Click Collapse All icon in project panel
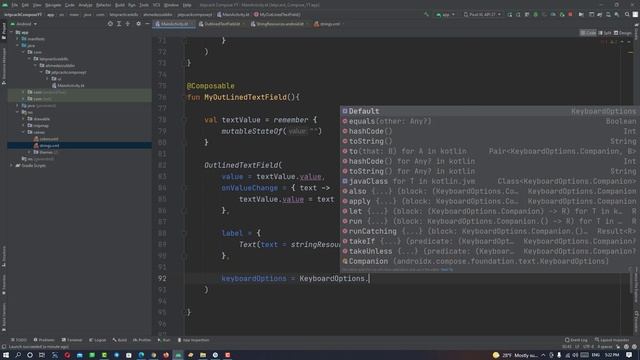The height and width of the screenshot is (360, 640). click(128, 24)
